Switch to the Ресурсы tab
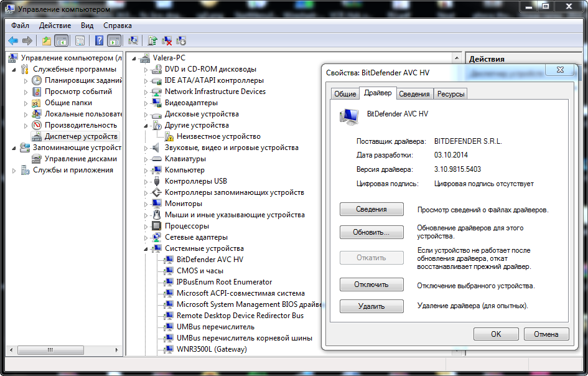588x376 pixels. click(450, 94)
